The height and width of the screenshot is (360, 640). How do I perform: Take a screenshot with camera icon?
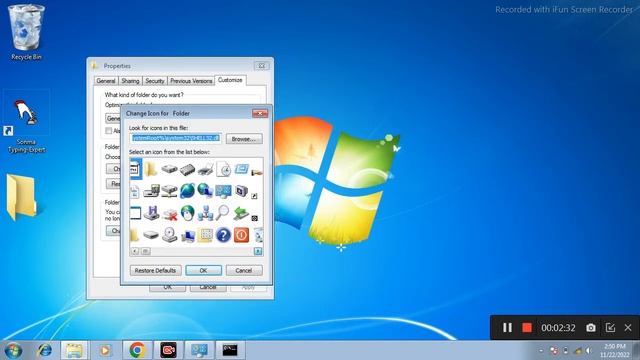click(x=591, y=327)
